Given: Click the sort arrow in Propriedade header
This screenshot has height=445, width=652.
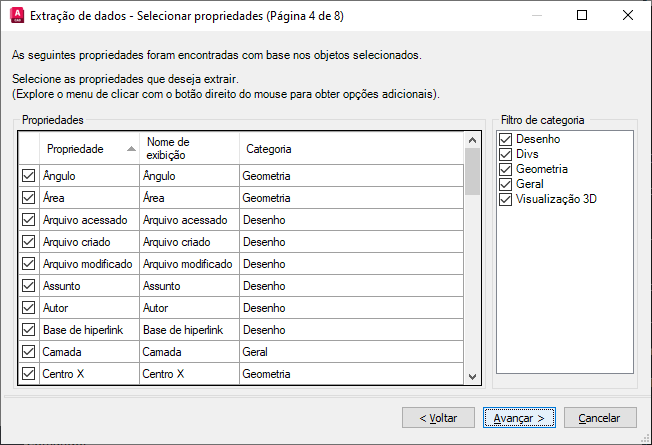Looking at the screenshot, I should [x=131, y=149].
